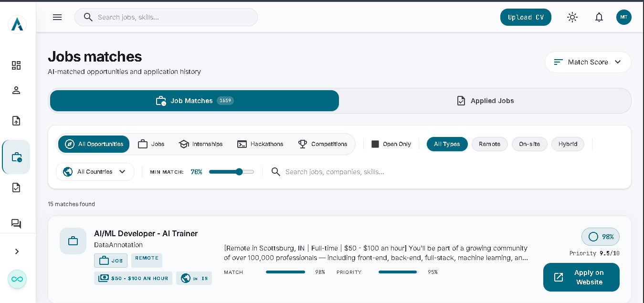Open the hamburger menu icon
Screen dimensions: 644x303
click(57, 17)
